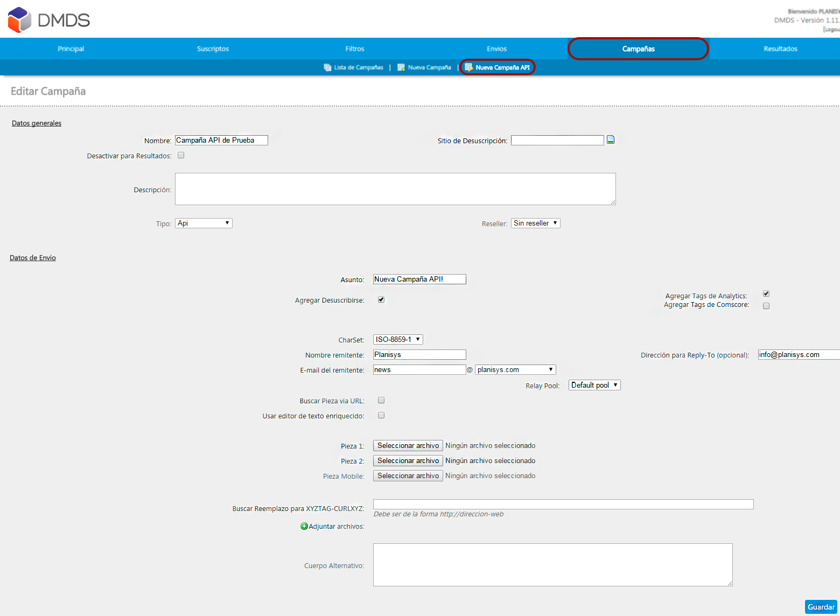
Task: Click into Cuerpo Alternativo text area
Action: tap(553, 565)
